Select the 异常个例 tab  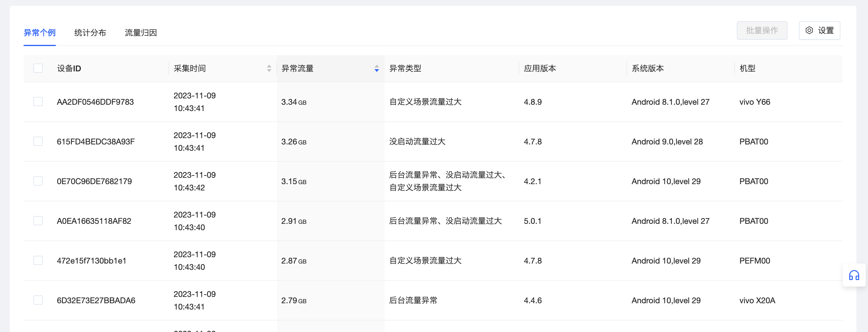[x=39, y=33]
